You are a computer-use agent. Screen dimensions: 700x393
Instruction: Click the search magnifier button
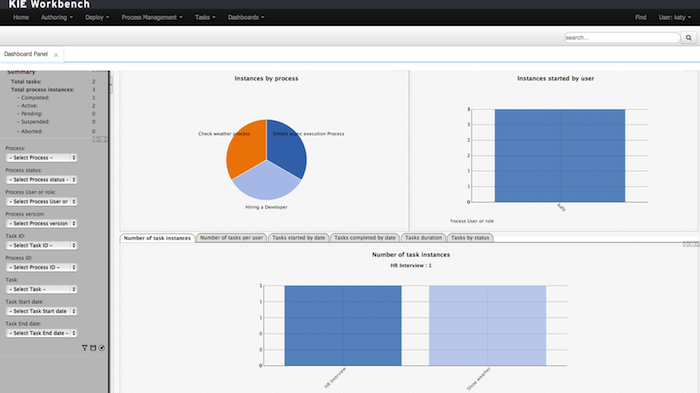(x=689, y=38)
